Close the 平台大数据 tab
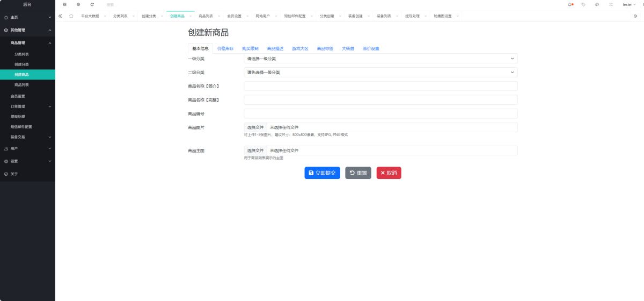644x301 pixels. (105, 16)
